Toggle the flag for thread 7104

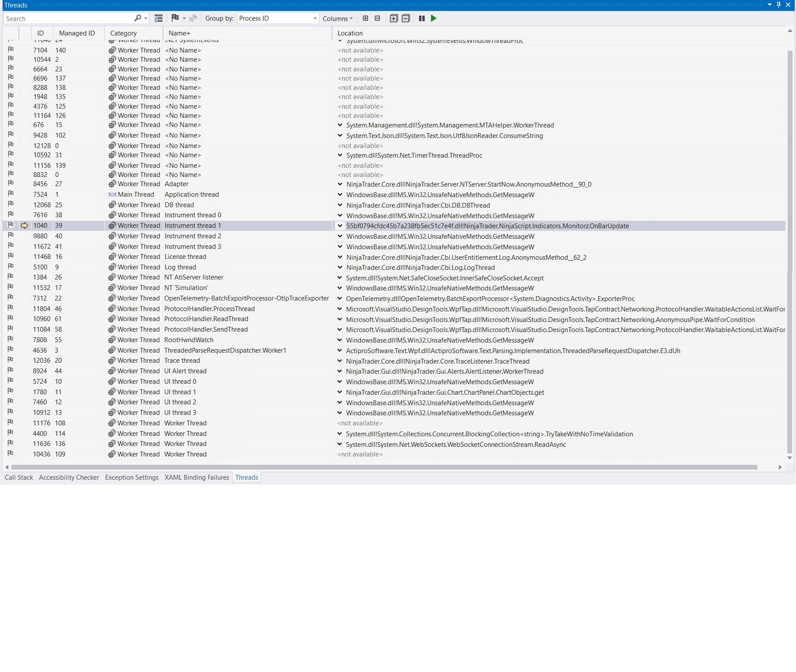coord(11,50)
